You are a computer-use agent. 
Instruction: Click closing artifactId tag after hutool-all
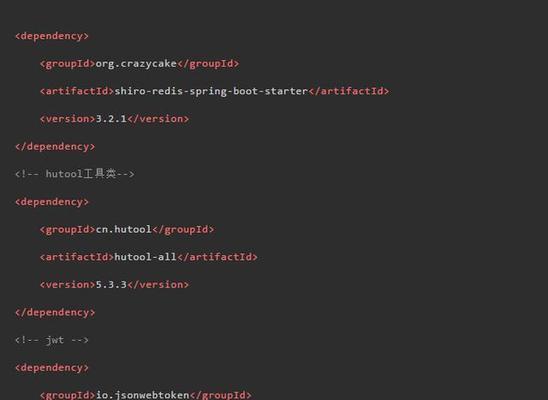tap(217, 257)
